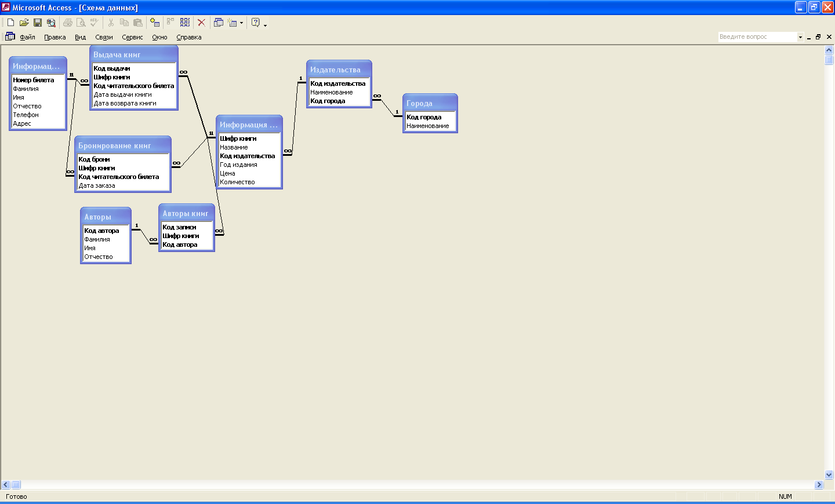Save the relationships layout
This screenshot has width=835, height=504.
(38, 23)
